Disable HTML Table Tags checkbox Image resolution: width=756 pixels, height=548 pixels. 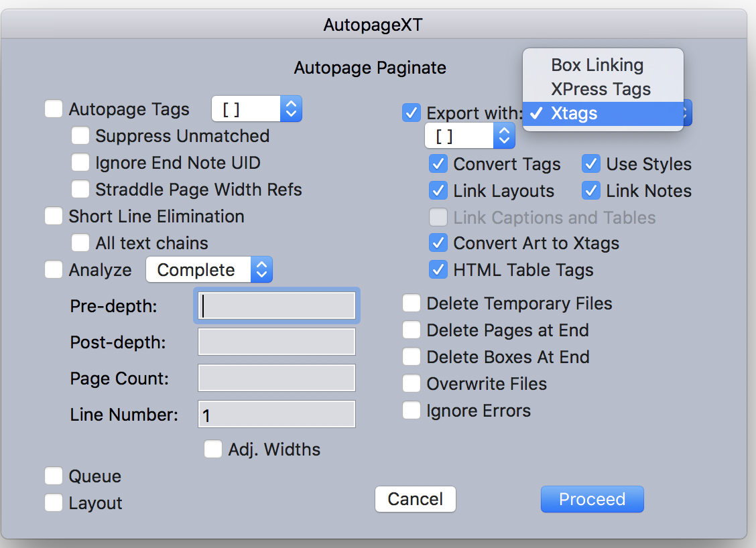438,270
